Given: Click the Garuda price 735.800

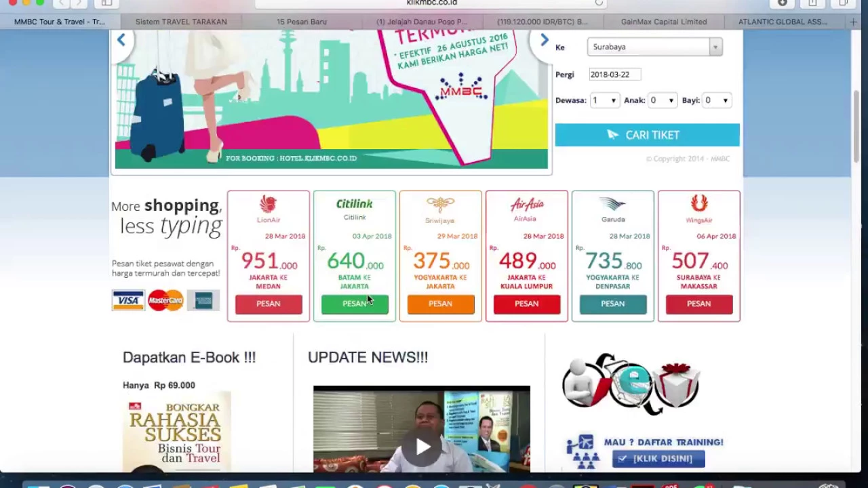Looking at the screenshot, I should 614,261.
